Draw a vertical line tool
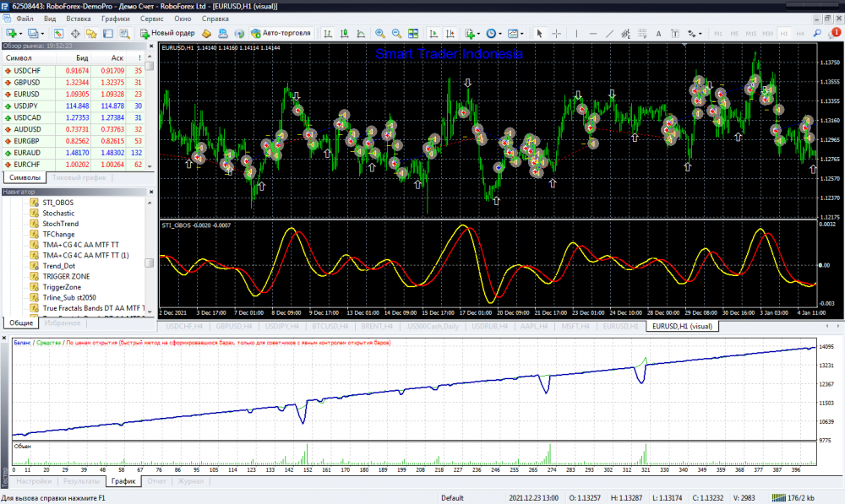The image size is (845, 504). [577, 34]
